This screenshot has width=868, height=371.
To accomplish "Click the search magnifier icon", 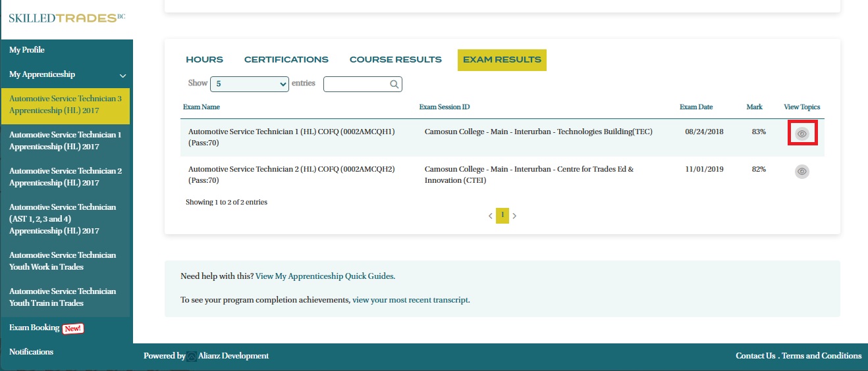I will (x=394, y=84).
